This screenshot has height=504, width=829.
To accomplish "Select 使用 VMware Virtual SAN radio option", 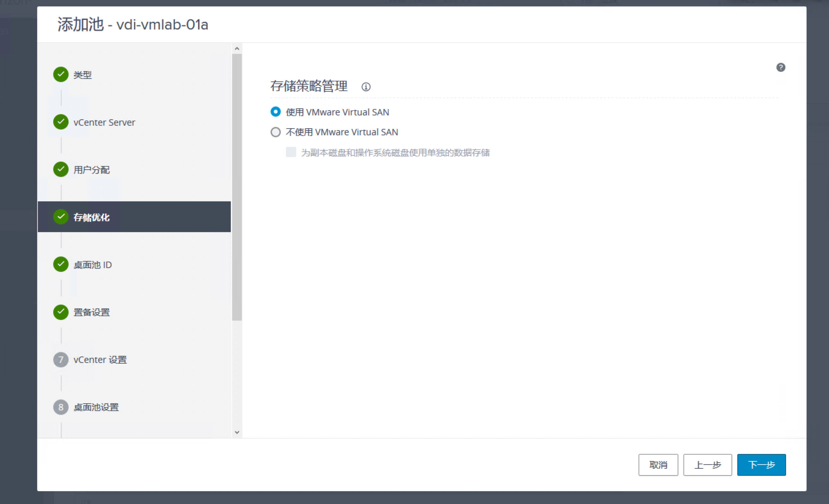I will click(x=276, y=112).
